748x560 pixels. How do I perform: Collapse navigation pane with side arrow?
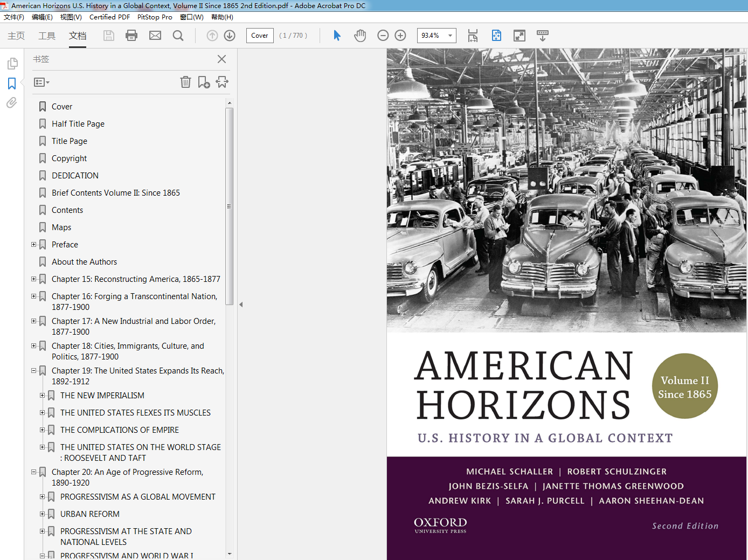(x=241, y=305)
